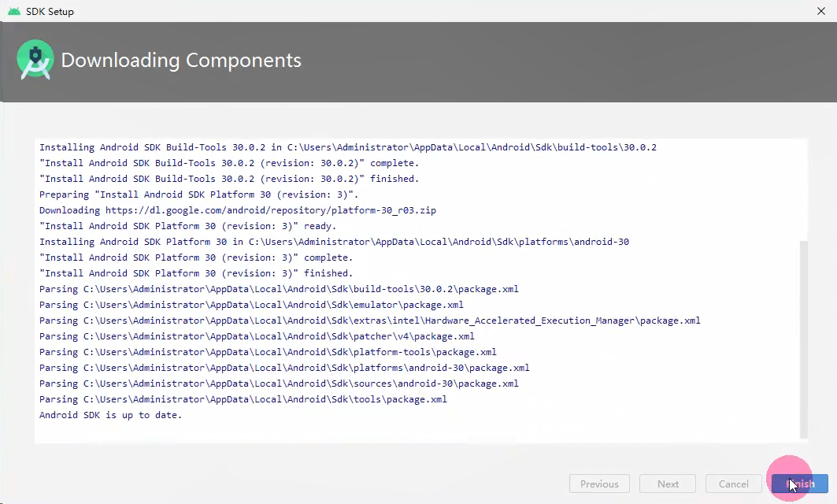Click the 'Parsing ...\sources\android-30\package.xml' line
This screenshot has width=837, height=504.
[279, 384]
